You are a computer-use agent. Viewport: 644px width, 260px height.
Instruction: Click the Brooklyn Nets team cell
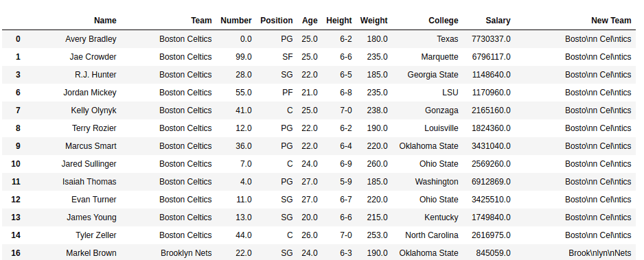(186, 253)
